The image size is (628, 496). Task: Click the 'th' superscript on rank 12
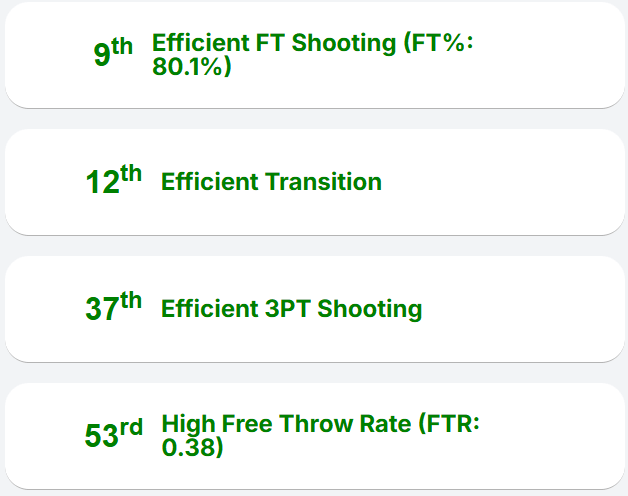pyautogui.click(x=131, y=174)
